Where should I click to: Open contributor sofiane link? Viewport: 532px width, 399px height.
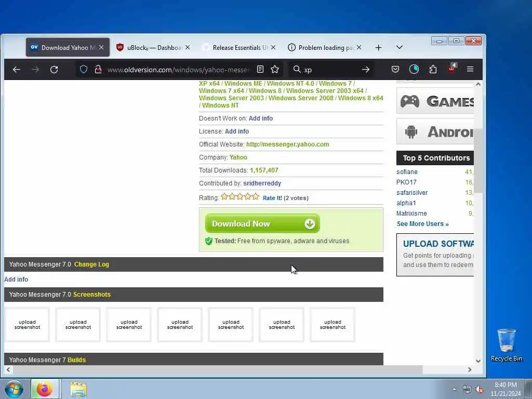pyautogui.click(x=407, y=172)
